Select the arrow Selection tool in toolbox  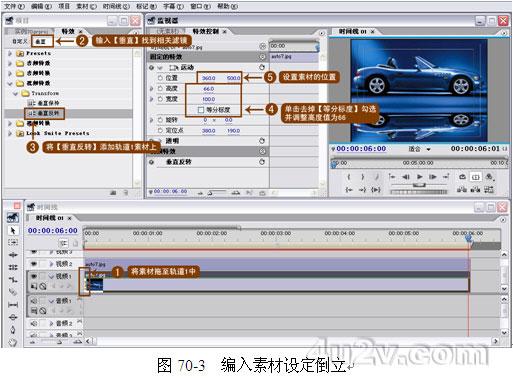13,230
